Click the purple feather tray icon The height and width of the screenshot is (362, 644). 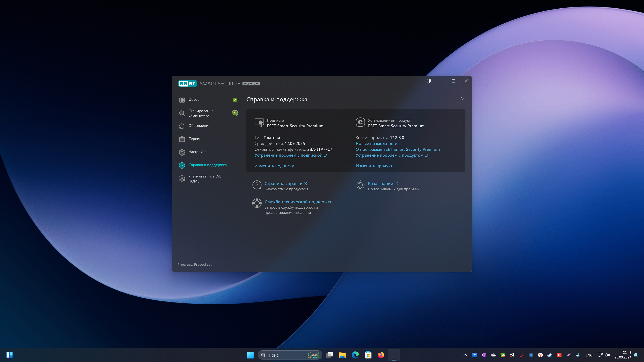click(569, 355)
